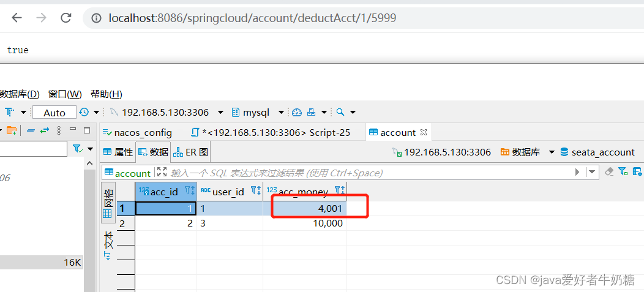Maximize the navigator panel
This screenshot has height=292, width=644.
click(x=87, y=130)
